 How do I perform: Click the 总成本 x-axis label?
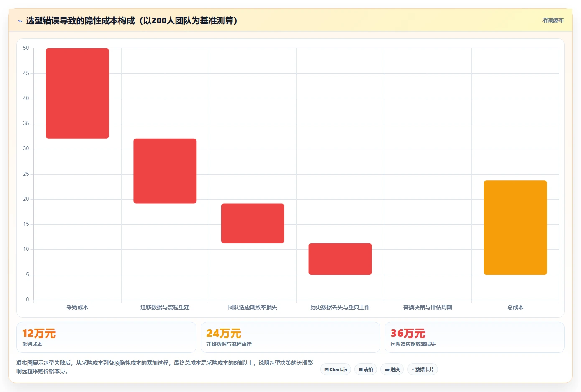[x=515, y=307]
